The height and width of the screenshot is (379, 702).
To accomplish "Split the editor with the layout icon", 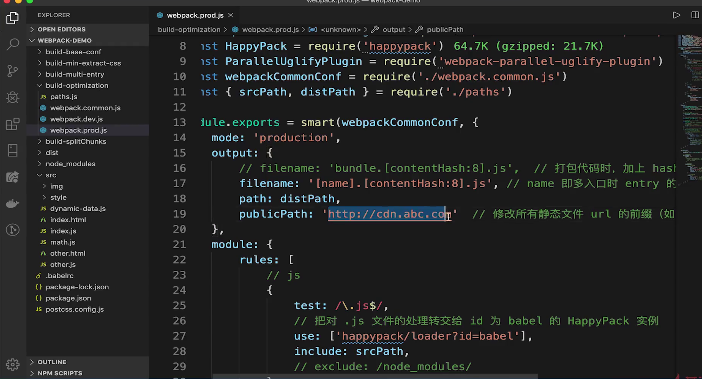I will click(694, 15).
